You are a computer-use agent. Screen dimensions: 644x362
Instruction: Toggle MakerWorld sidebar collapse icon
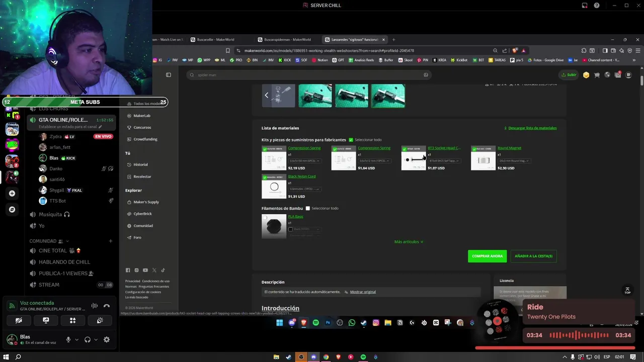[x=169, y=75]
